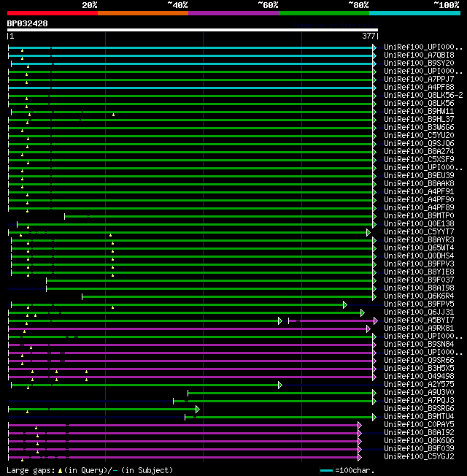This screenshot has height=476, width=467.
Task: Click the cyan ~100% identity legend bar
Action: 414,12
